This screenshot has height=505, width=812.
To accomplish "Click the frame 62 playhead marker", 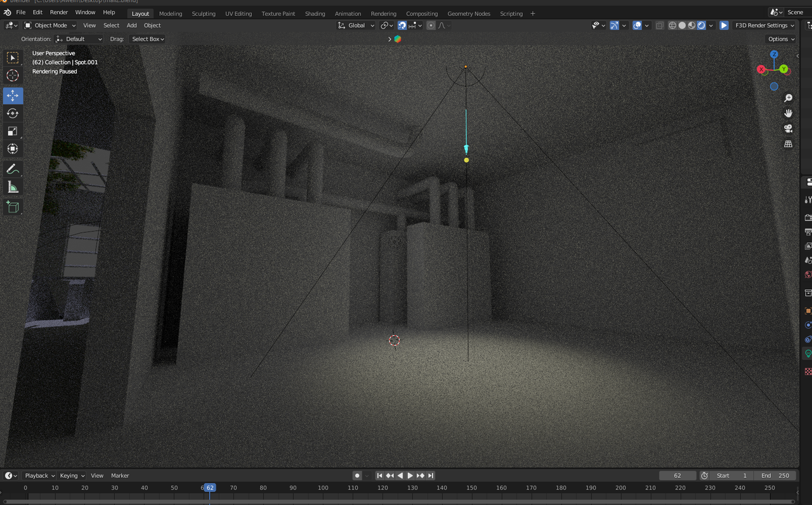I will click(210, 487).
